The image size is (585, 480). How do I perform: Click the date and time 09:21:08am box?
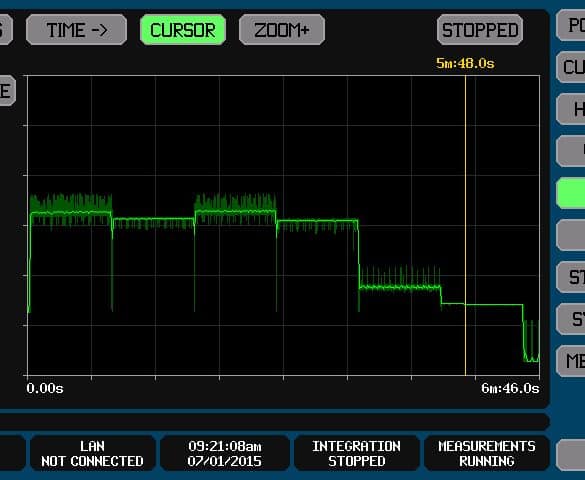225,453
